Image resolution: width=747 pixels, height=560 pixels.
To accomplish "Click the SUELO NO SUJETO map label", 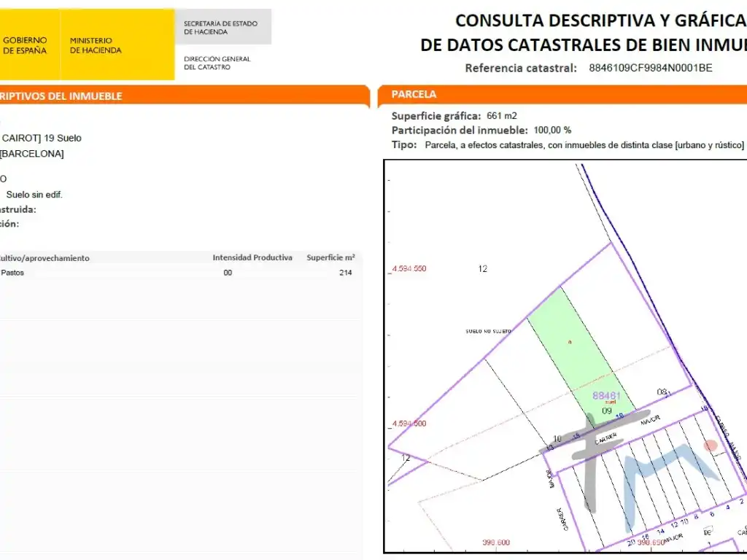I will pyautogui.click(x=488, y=331).
